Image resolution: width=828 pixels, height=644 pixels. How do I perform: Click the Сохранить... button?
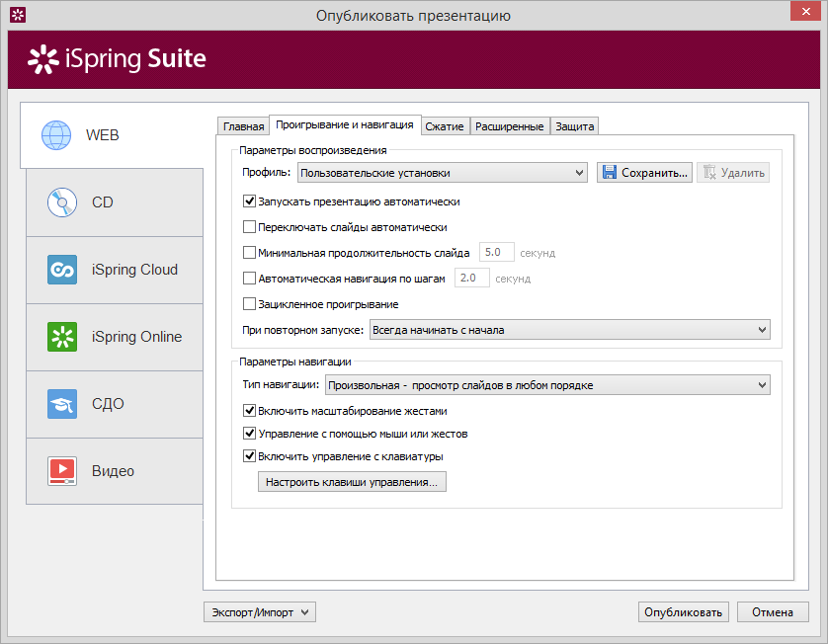tap(644, 173)
